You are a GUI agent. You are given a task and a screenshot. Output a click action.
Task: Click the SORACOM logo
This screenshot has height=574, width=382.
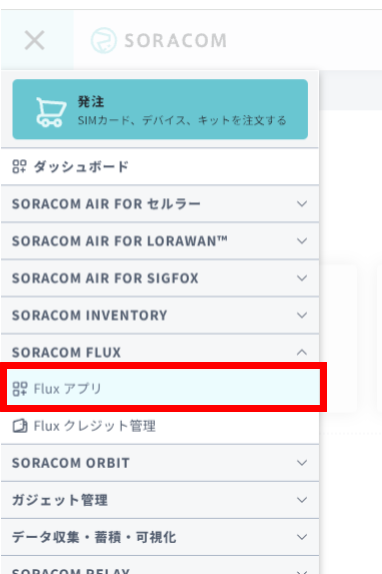(159, 40)
